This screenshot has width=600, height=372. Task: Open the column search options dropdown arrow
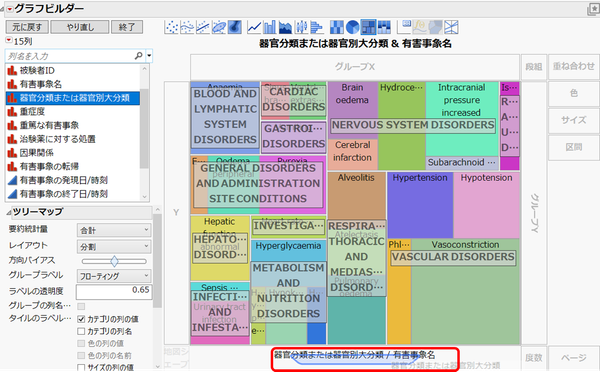[x=149, y=56]
